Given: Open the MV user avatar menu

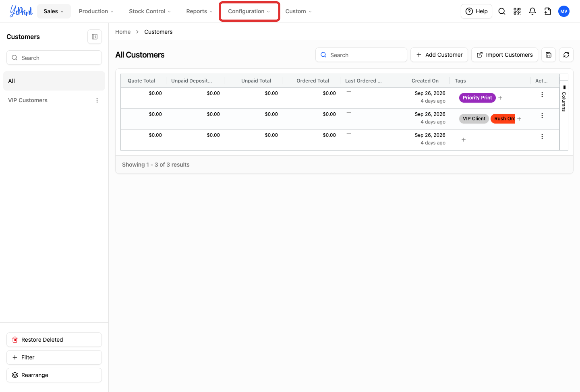Looking at the screenshot, I should [564, 11].
